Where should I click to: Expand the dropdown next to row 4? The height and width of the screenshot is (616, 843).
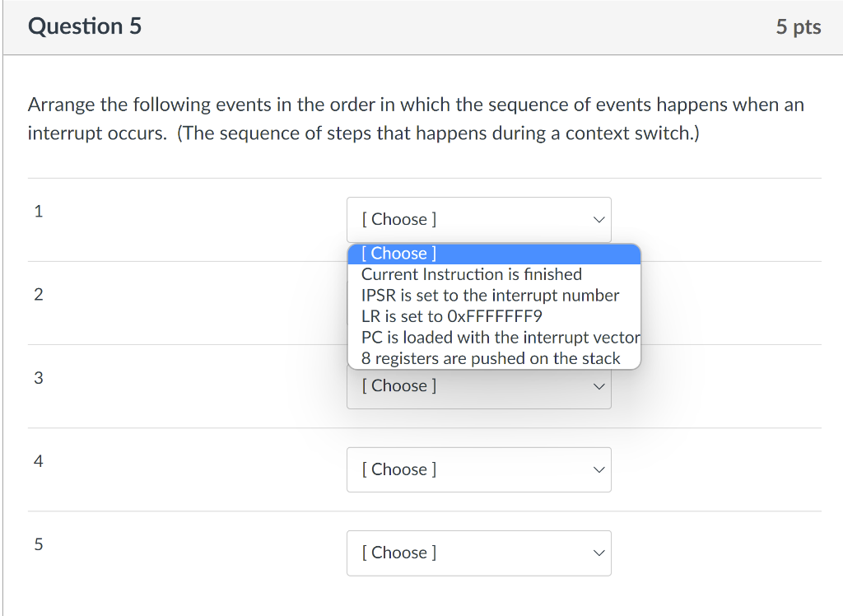[x=478, y=469]
